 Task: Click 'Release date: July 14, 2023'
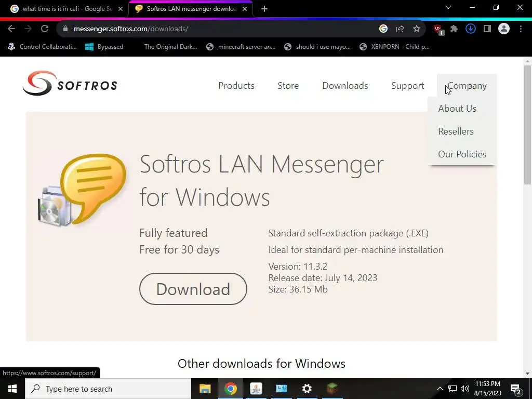pyautogui.click(x=323, y=278)
